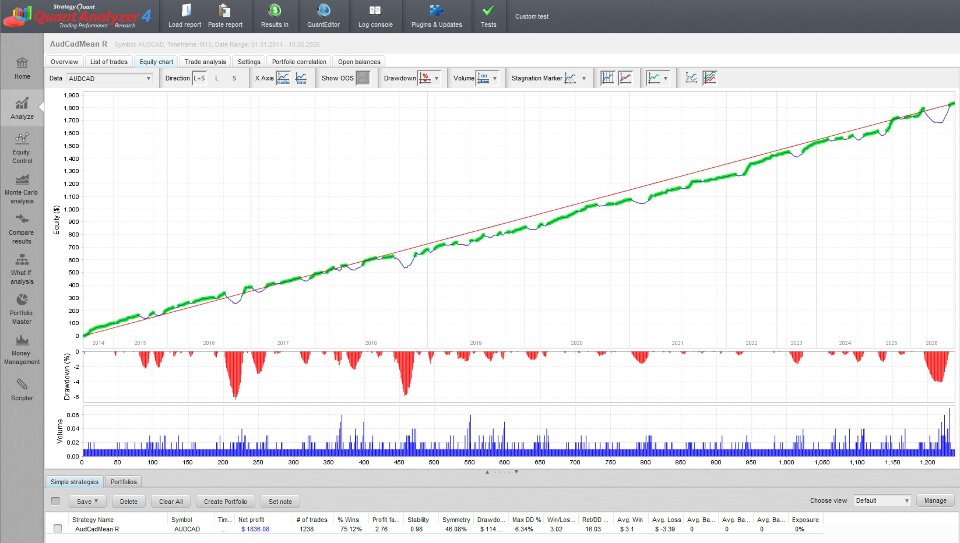The width and height of the screenshot is (960, 543).
Task: Open the Save dropdown button
Action: 88,501
